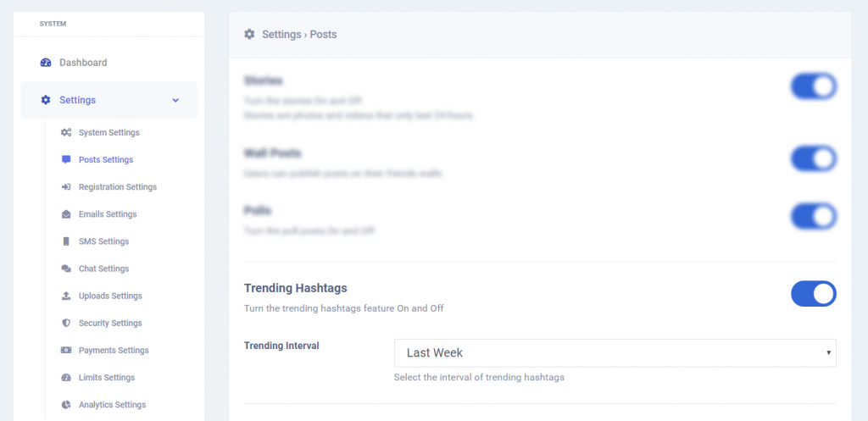Image resolution: width=868 pixels, height=421 pixels.
Task: Select Analytics Settings in sidebar
Action: [113, 404]
